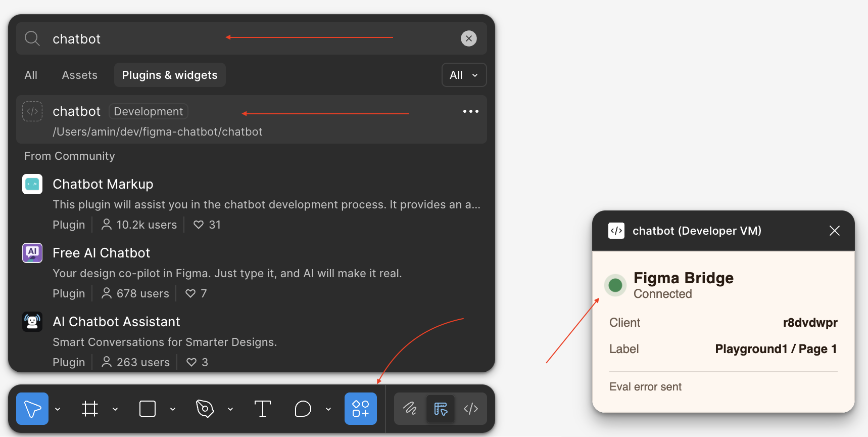The width and height of the screenshot is (868, 437).
Task: Click the AI Chatbot Assistant 3 likes heart
Action: [191, 362]
